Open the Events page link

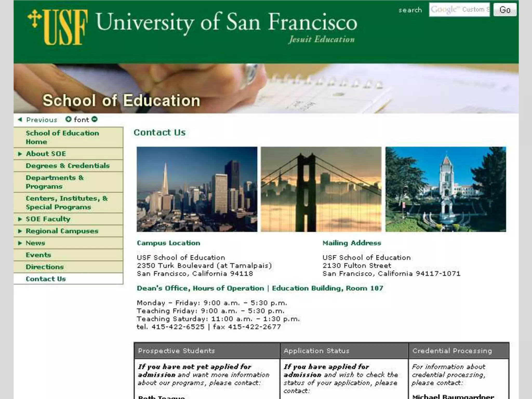click(38, 255)
